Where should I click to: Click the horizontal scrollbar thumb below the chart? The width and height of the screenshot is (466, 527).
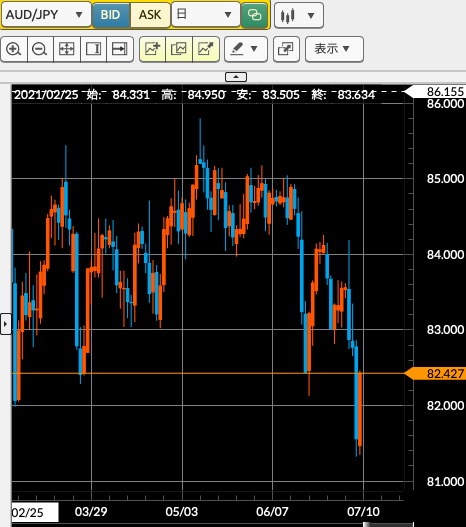388,525
